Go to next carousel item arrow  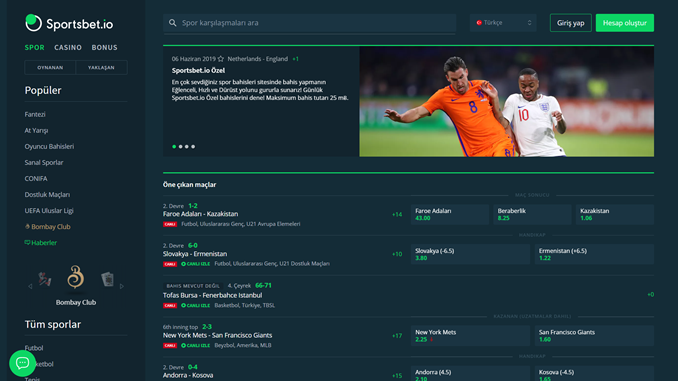[122, 286]
